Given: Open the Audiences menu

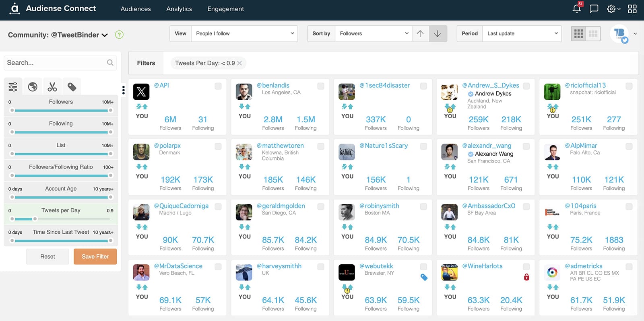Looking at the screenshot, I should pyautogui.click(x=136, y=9).
